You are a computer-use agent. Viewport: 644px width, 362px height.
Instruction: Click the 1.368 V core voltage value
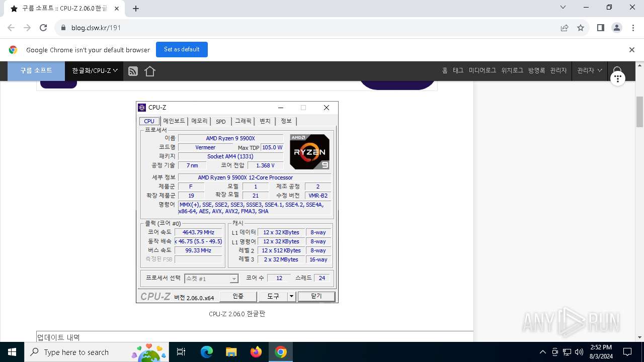(x=265, y=165)
